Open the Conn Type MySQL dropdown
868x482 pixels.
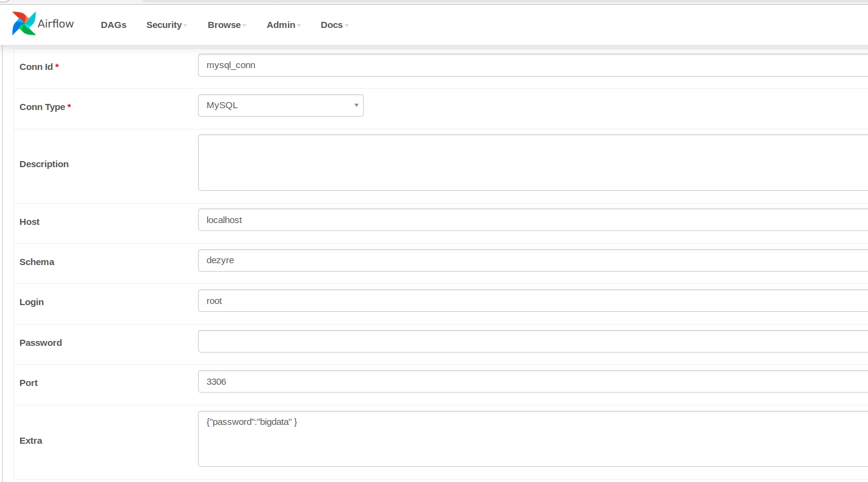click(281, 105)
